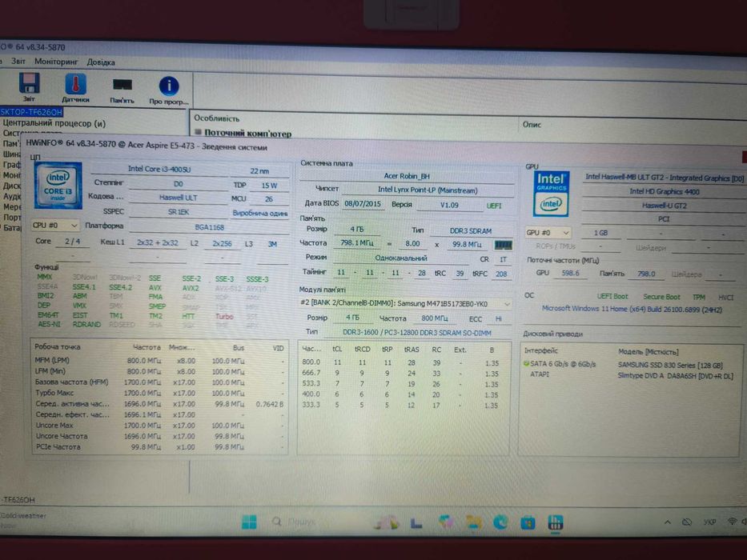The image size is (747, 560).
Task: Open Microsoft Store taskbar icon
Action: click(x=528, y=523)
